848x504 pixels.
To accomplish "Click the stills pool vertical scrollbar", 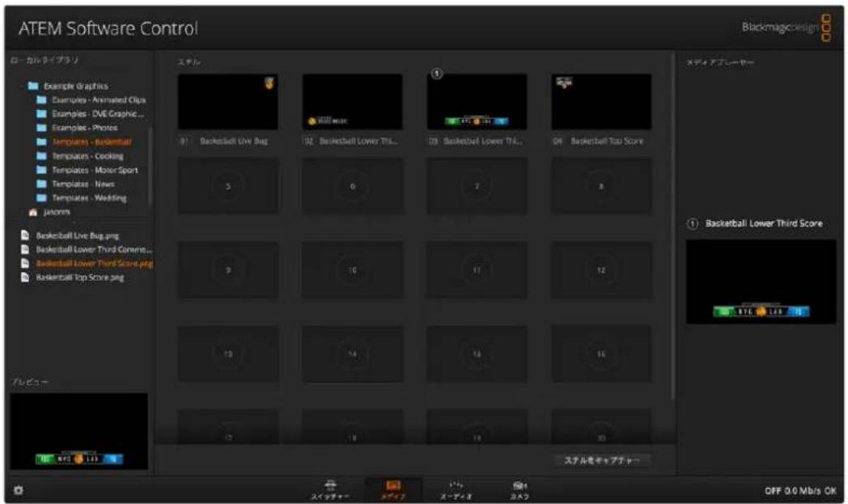I will point(672,227).
